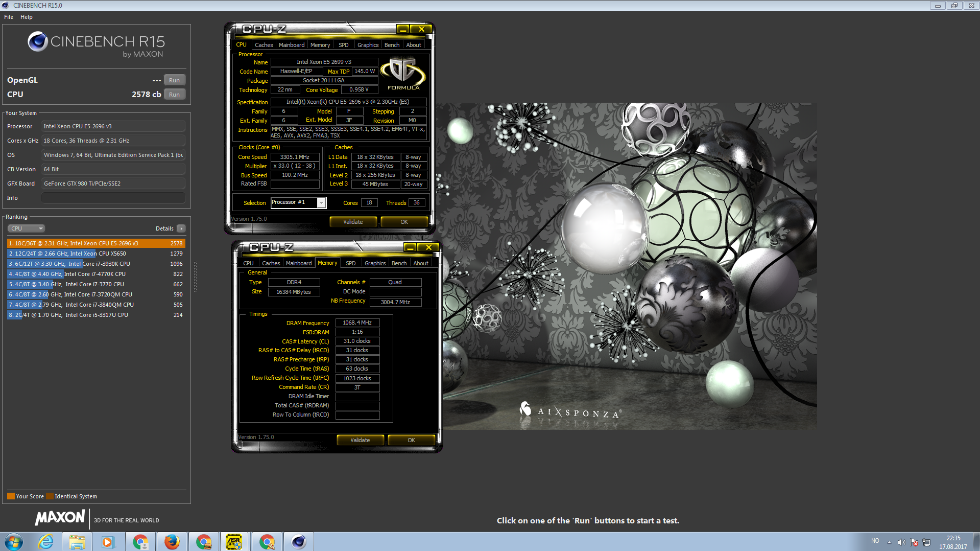Image resolution: width=980 pixels, height=551 pixels.
Task: Switch to Caches tab in lower CPU-Z
Action: pos(271,263)
